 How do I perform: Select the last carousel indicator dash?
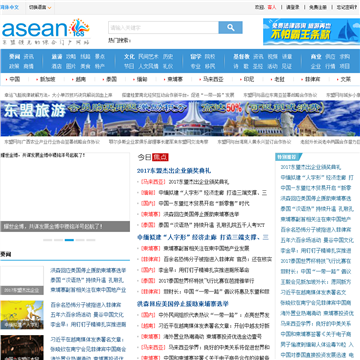point(91,240)
